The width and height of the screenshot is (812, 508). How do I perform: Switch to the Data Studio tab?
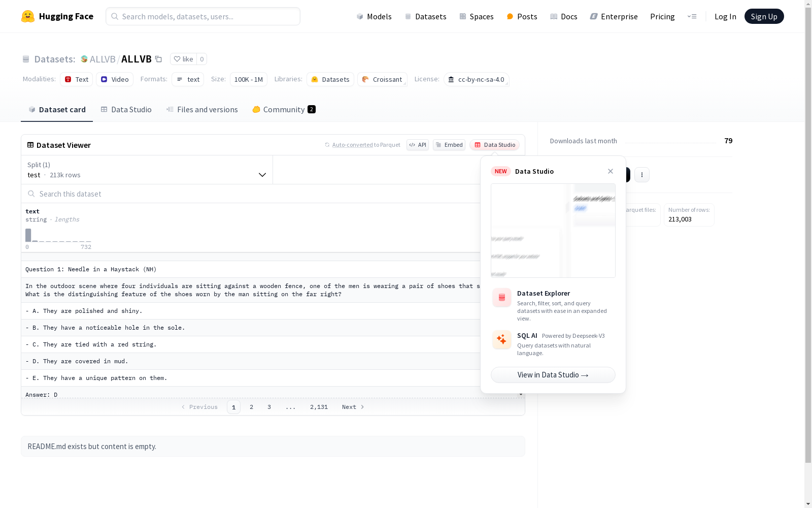126,110
